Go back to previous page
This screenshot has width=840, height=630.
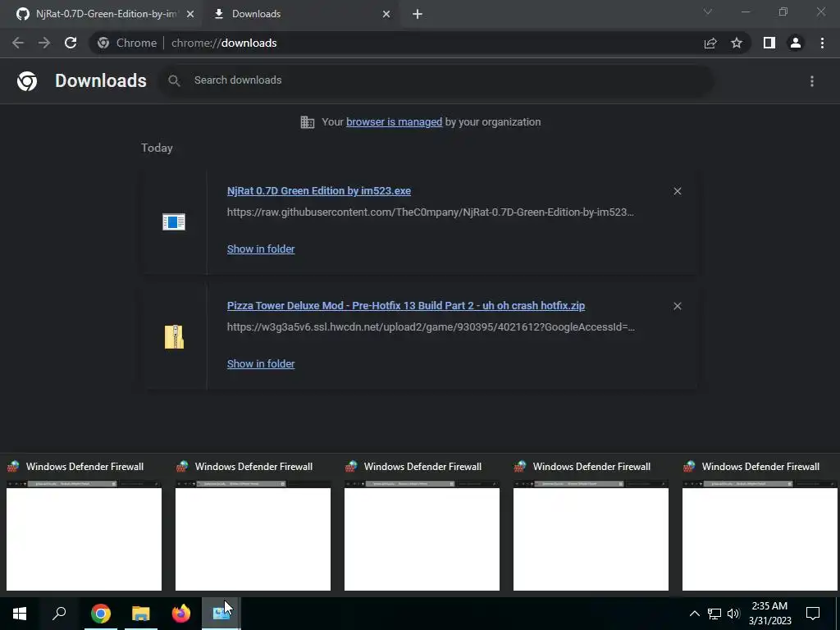click(x=18, y=43)
